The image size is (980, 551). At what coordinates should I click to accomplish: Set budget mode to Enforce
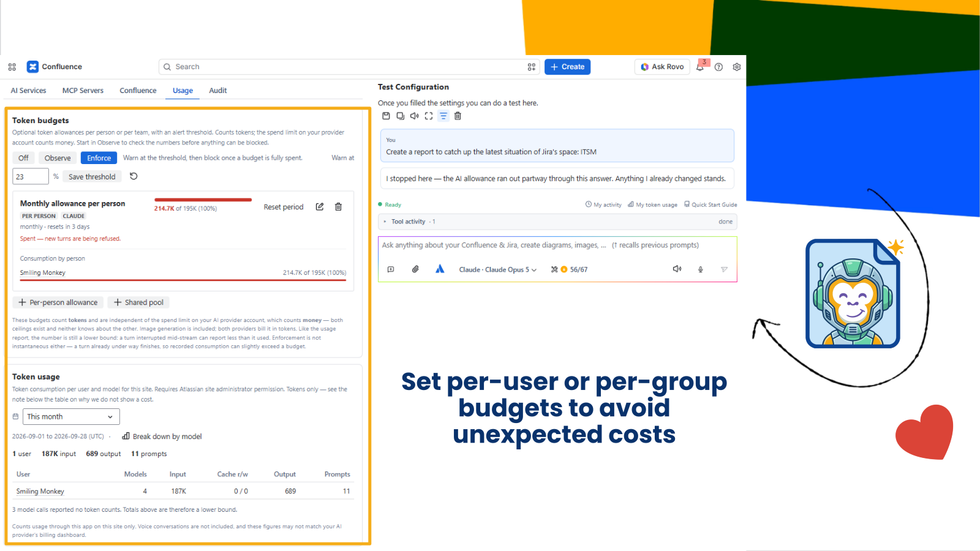click(99, 158)
